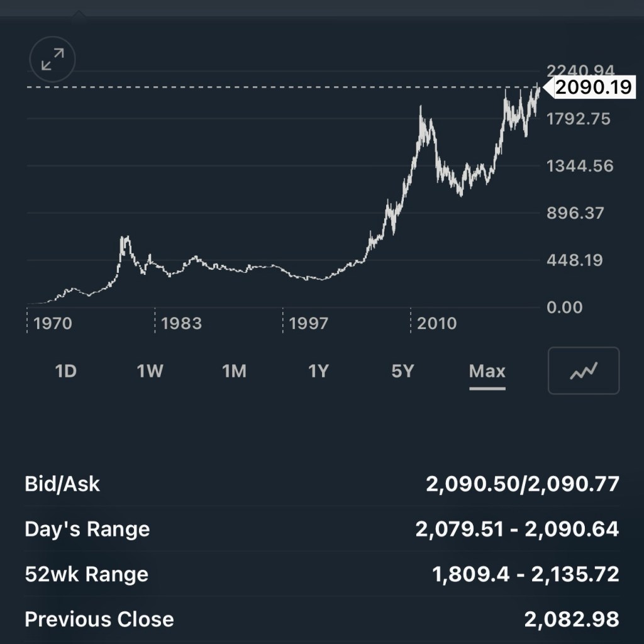Switch to 1W chart range
Image resolution: width=644 pixels, height=644 pixels.
point(150,371)
